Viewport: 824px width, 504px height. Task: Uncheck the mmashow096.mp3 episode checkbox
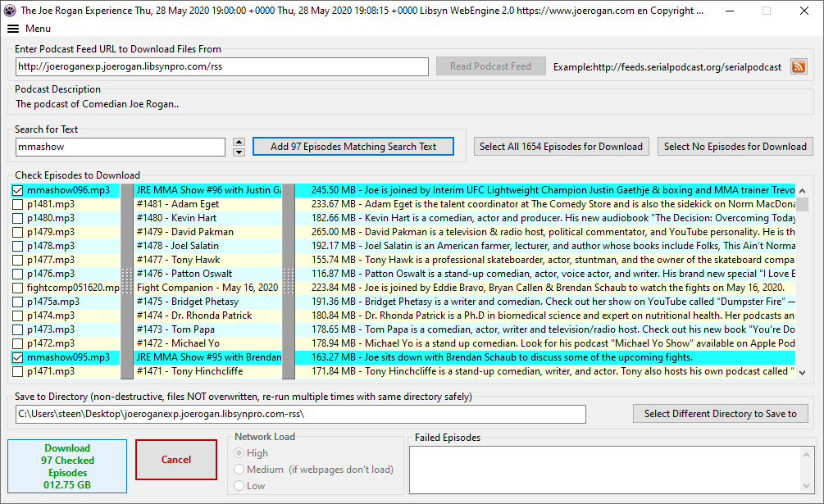(17, 191)
